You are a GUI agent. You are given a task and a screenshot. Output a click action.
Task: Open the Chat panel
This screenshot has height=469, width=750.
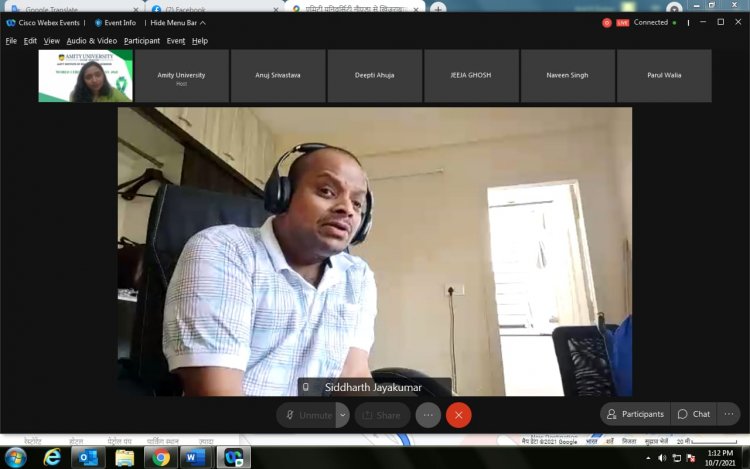[694, 414]
